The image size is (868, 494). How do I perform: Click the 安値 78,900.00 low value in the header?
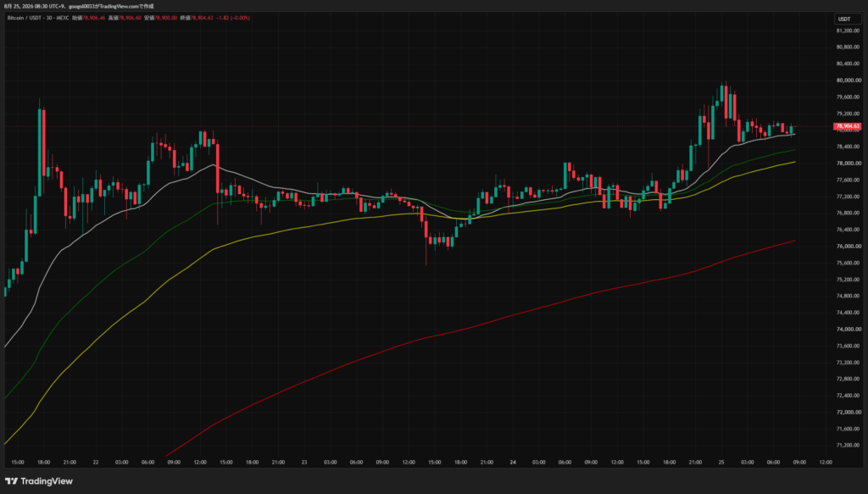(160, 18)
